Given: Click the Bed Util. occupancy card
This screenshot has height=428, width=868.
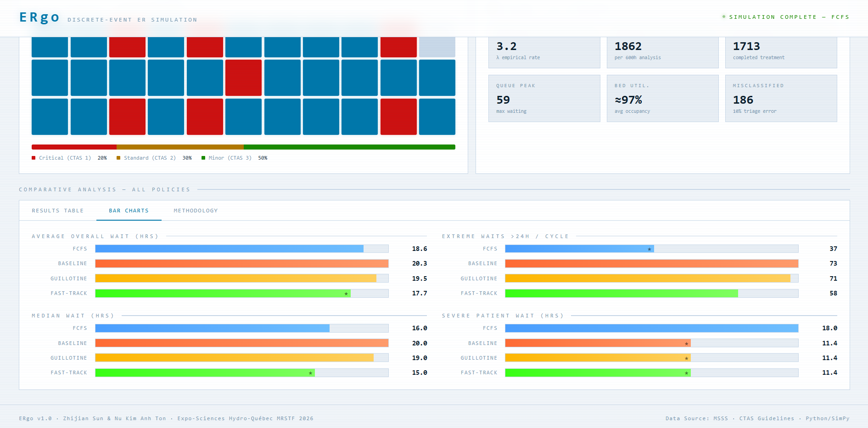Looking at the screenshot, I should [x=663, y=98].
